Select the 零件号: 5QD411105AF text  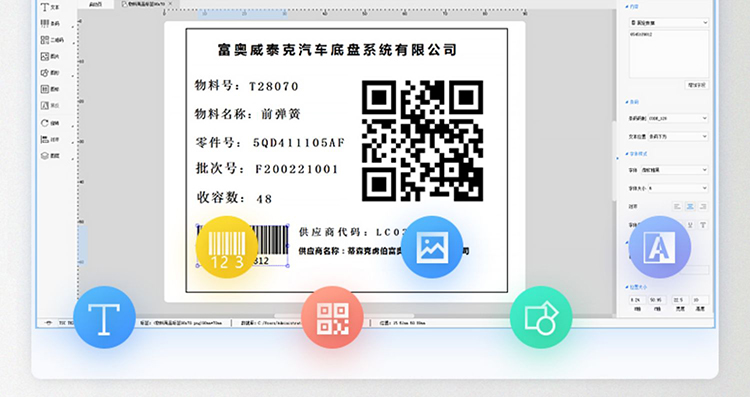(x=270, y=143)
